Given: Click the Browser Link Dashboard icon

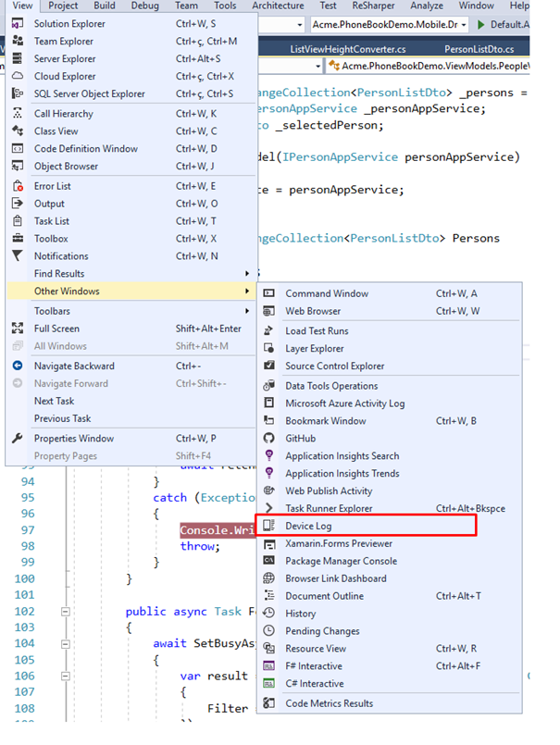Looking at the screenshot, I should pos(269,578).
